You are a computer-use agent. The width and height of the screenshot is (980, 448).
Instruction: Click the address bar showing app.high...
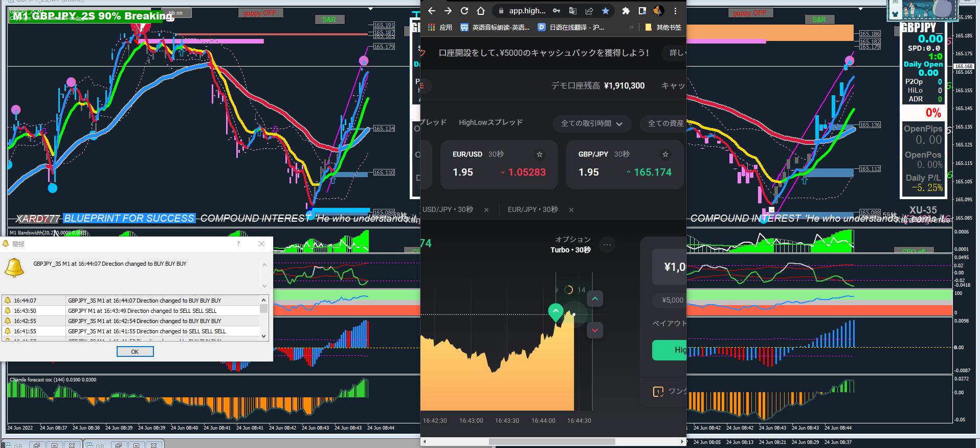pyautogui.click(x=527, y=11)
